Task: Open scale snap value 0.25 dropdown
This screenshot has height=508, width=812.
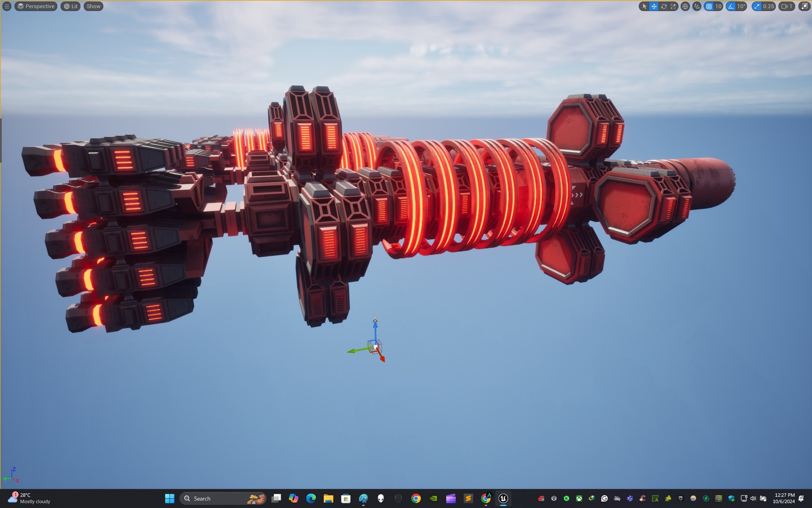Action: [769, 6]
